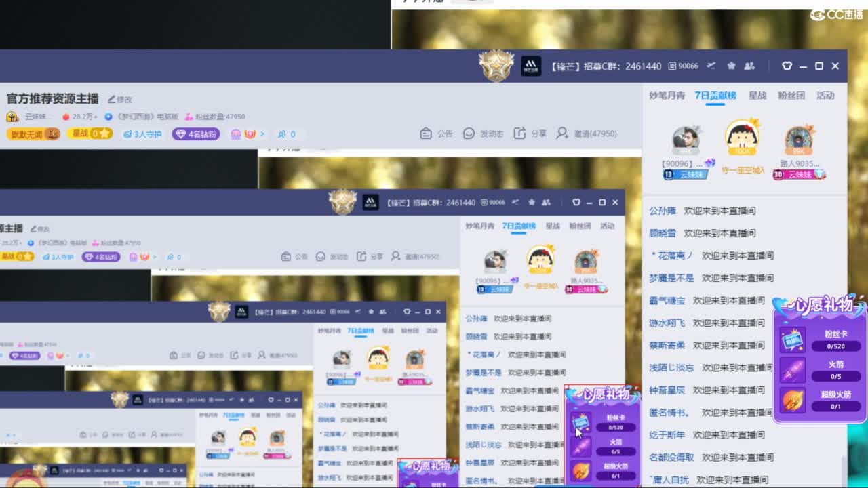Click username 顾晓雪 in largest window chat
The height and width of the screenshot is (488, 868).
663,233
